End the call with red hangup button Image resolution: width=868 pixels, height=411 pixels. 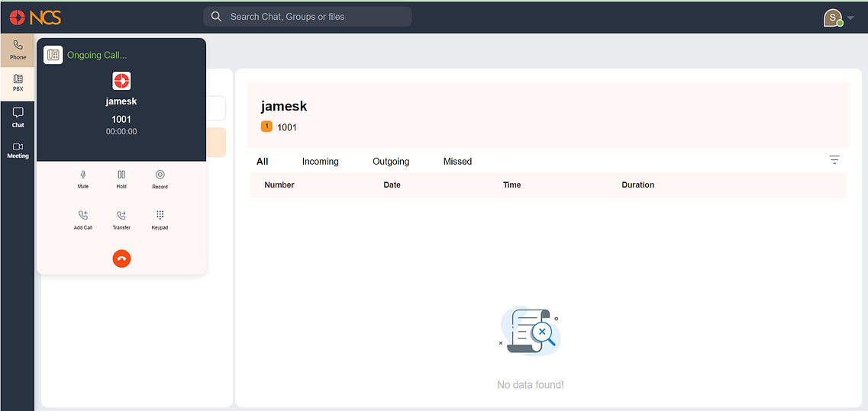(x=121, y=258)
